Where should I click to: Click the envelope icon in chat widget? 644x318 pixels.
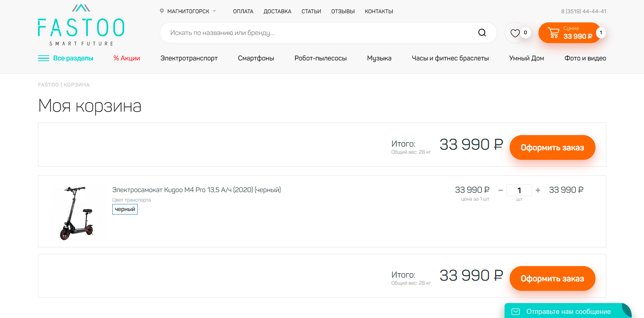coord(515,312)
